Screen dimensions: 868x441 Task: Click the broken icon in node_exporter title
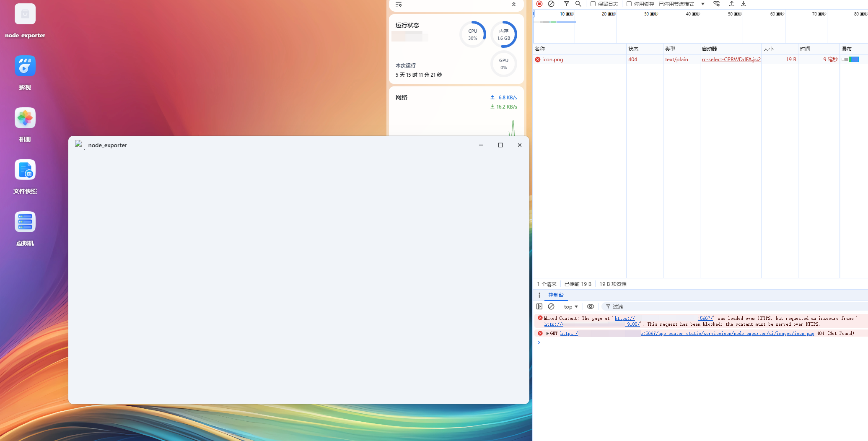click(79, 145)
